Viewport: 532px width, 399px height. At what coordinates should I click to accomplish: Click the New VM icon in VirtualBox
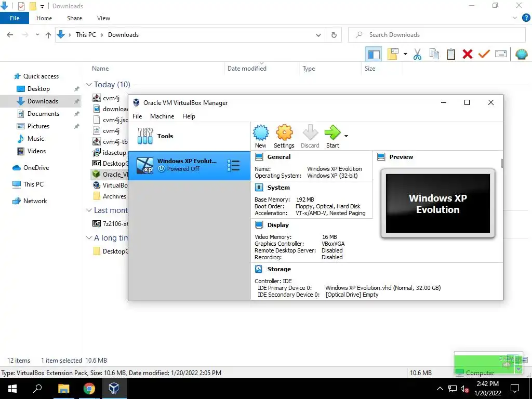click(x=261, y=137)
